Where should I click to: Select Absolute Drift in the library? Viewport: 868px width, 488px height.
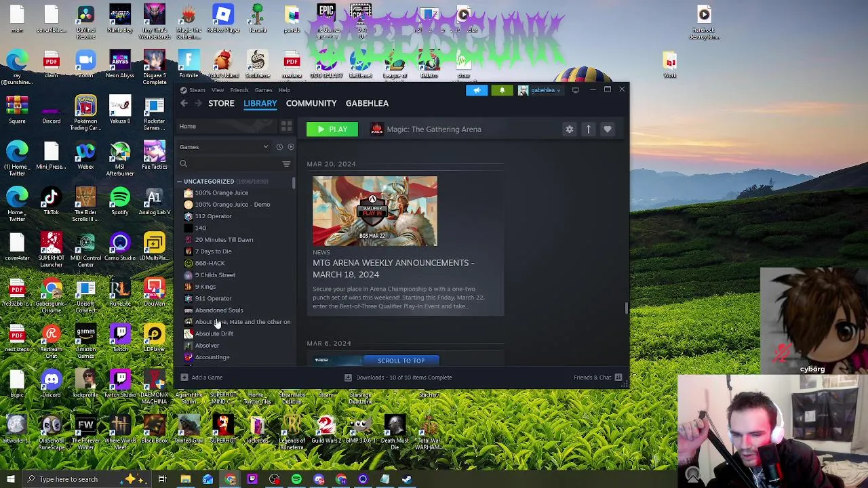point(214,333)
